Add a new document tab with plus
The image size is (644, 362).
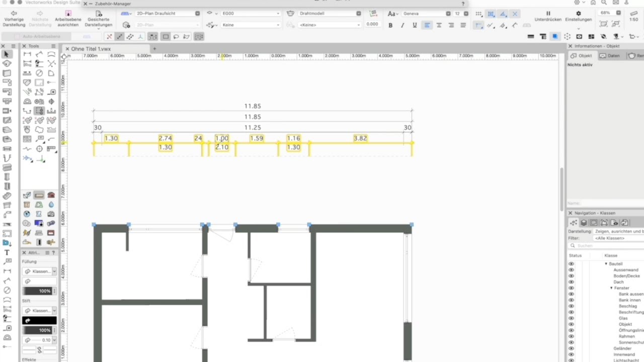pos(154,49)
